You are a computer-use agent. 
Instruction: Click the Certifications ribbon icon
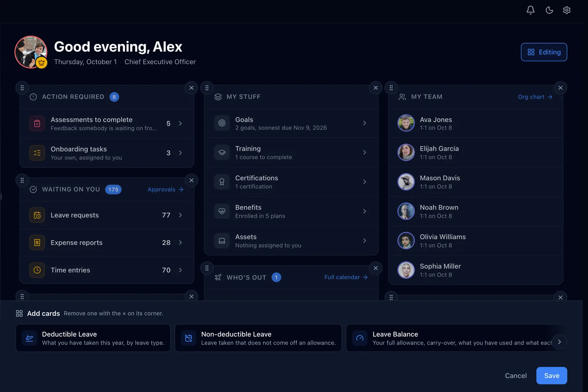pyautogui.click(x=222, y=182)
